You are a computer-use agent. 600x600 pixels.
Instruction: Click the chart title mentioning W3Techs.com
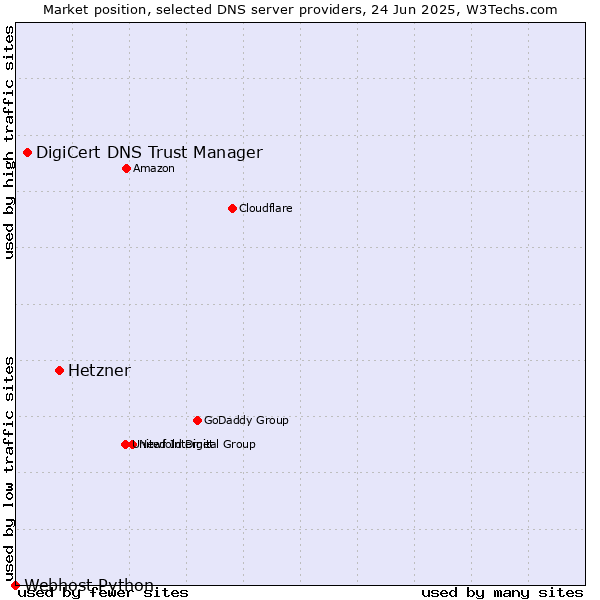tap(300, 10)
